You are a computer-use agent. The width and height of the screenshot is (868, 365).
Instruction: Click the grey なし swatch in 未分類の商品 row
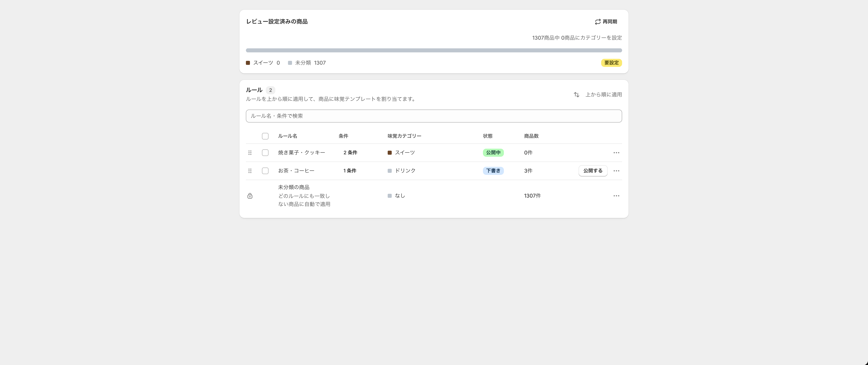tap(389, 196)
